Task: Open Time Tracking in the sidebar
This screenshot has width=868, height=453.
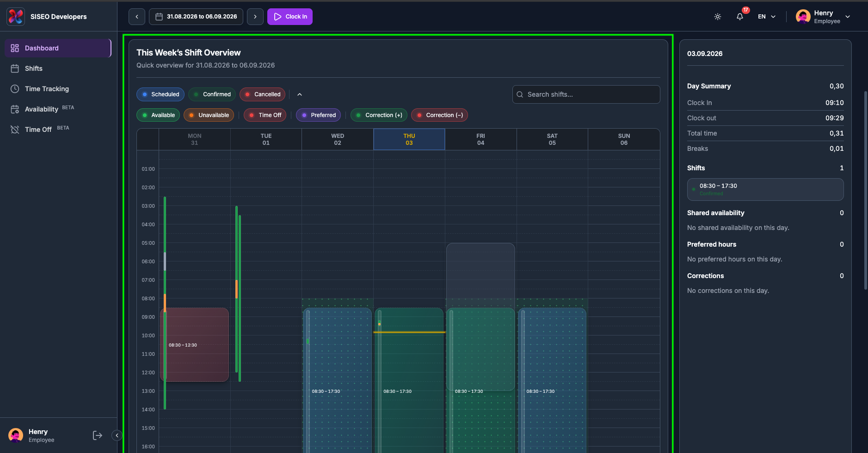Action: coord(58,89)
